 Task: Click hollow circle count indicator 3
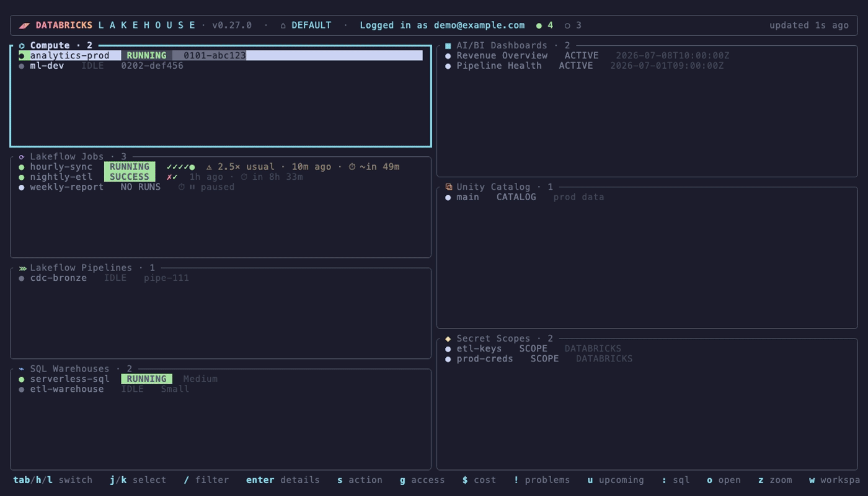573,25
